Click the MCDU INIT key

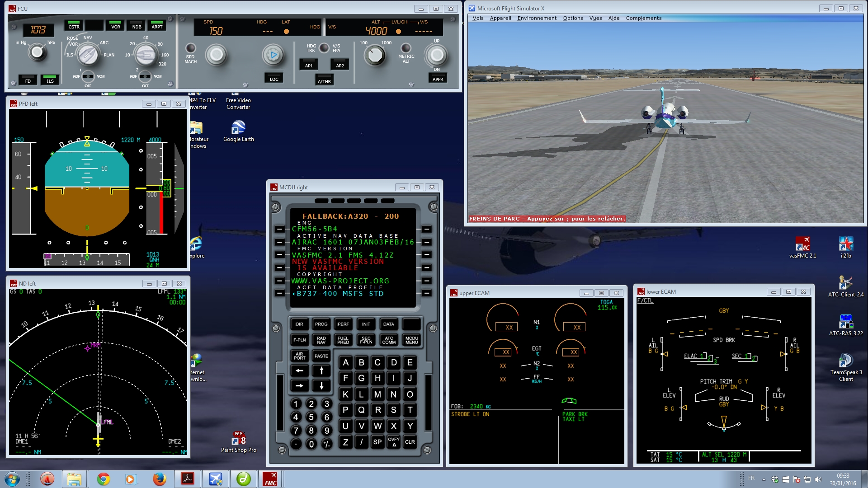click(366, 324)
